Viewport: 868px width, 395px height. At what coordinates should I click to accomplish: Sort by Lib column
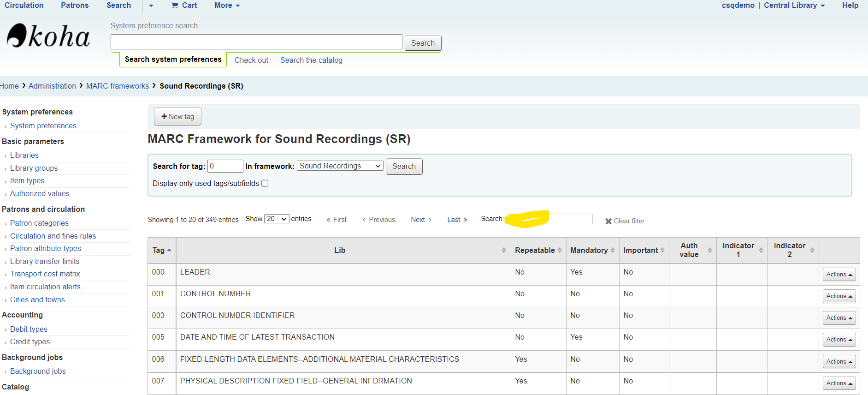[343, 250]
